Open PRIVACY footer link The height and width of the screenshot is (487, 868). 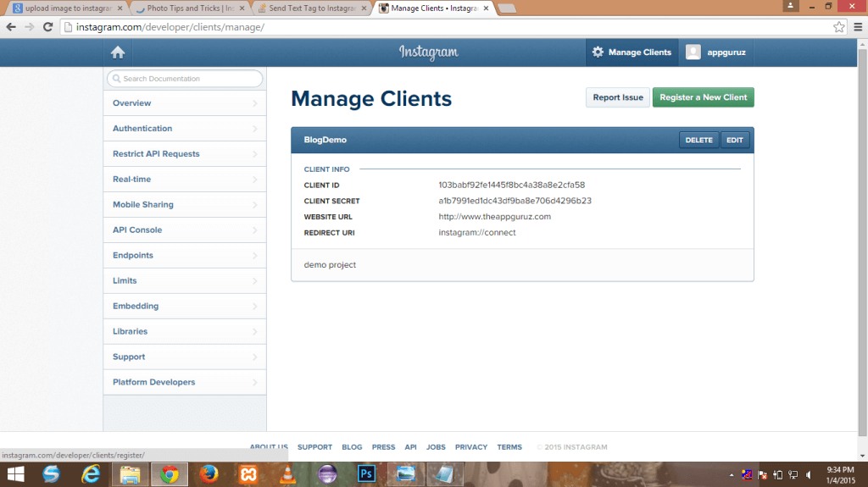click(x=471, y=447)
